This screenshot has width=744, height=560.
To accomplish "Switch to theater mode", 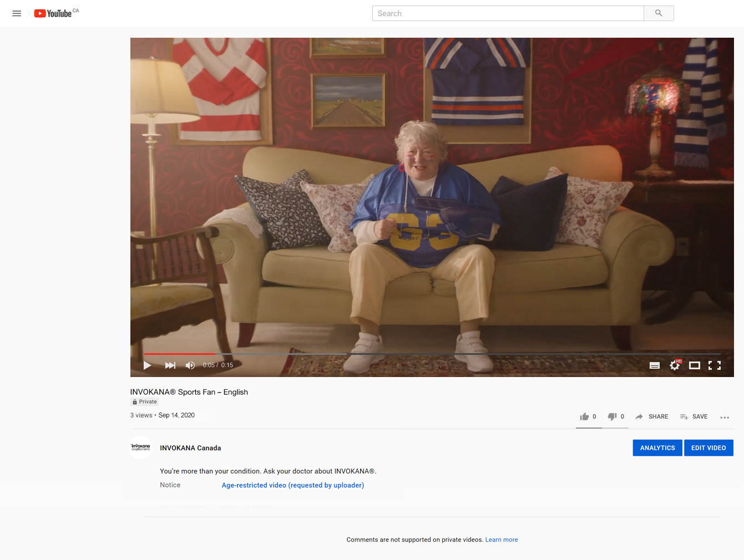I will tap(695, 365).
